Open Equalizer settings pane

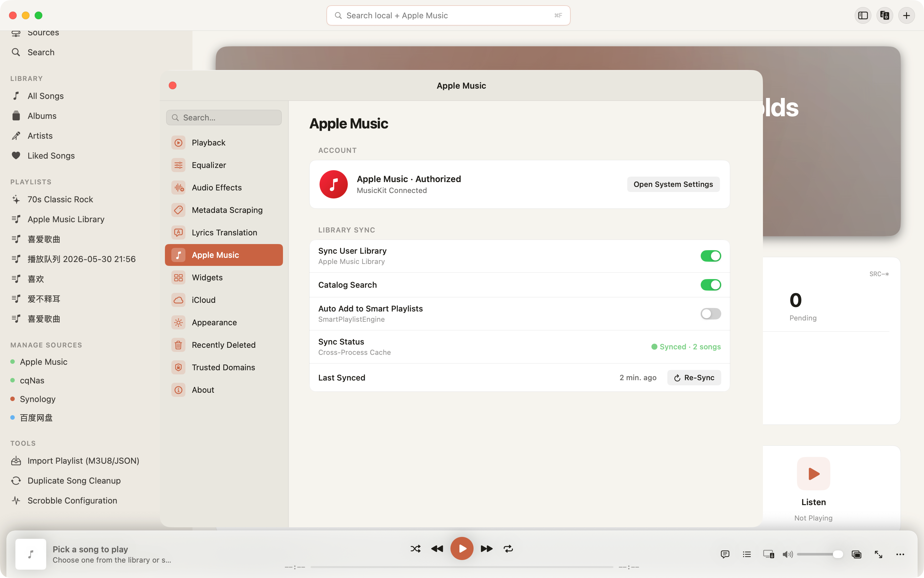tap(224, 165)
